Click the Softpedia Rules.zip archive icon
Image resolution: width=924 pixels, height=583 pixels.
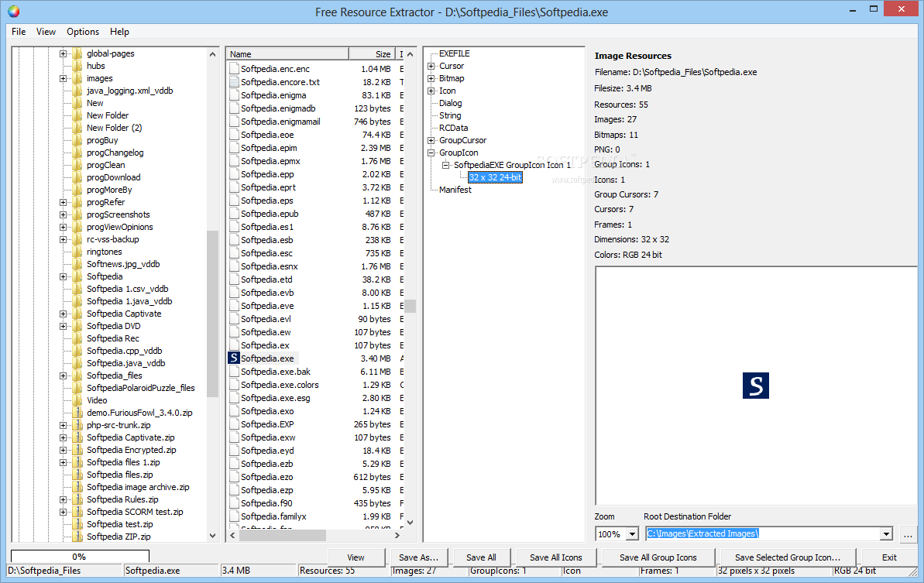(x=77, y=499)
